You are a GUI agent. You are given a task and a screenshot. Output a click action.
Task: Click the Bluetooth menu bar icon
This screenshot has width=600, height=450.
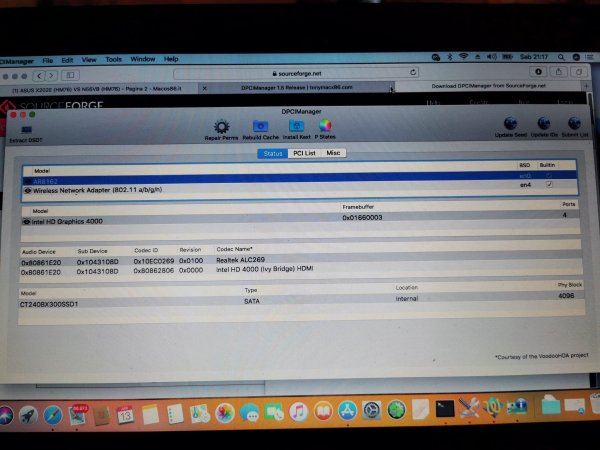(x=450, y=57)
